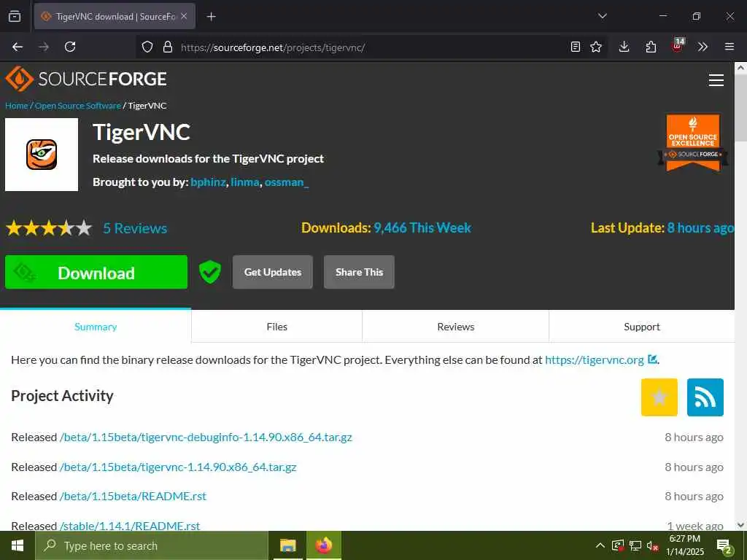Click the scrollbar down arrow
This screenshot has height=560, width=747.
[x=741, y=525]
